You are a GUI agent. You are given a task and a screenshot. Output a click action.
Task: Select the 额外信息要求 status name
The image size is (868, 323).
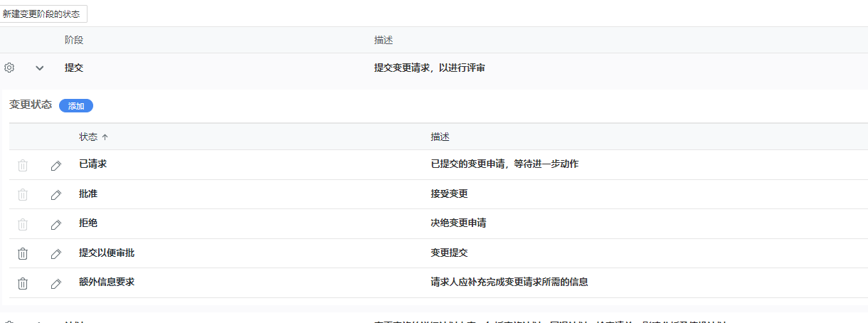(x=107, y=282)
